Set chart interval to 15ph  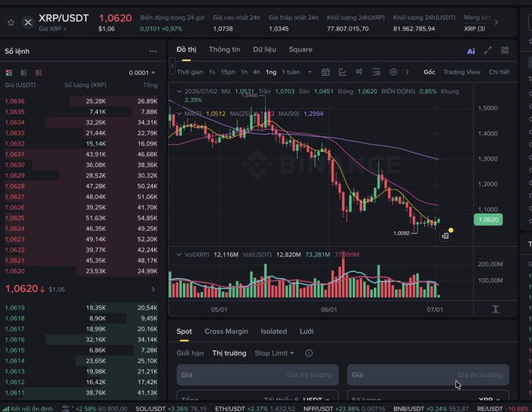coord(228,72)
